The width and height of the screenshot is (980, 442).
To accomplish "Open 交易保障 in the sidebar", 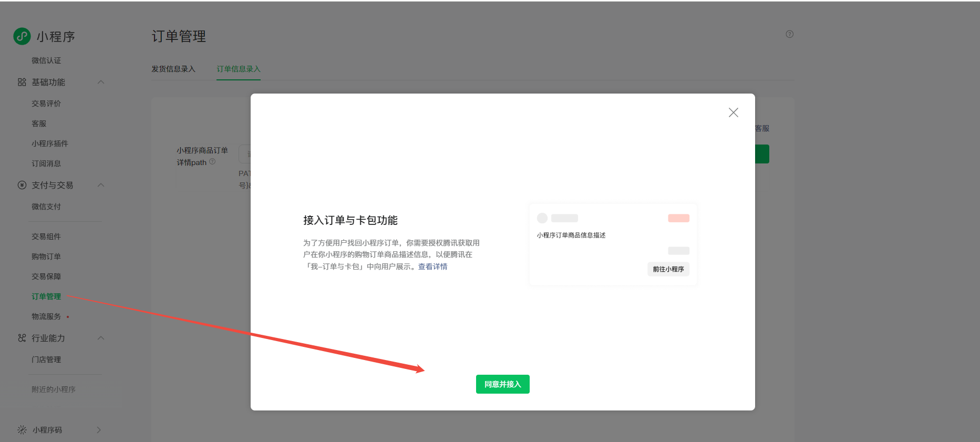I will (46, 276).
